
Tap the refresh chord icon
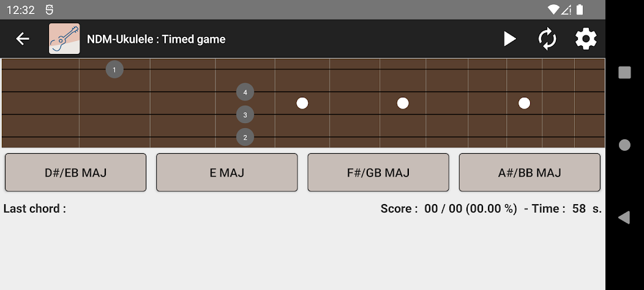547,39
